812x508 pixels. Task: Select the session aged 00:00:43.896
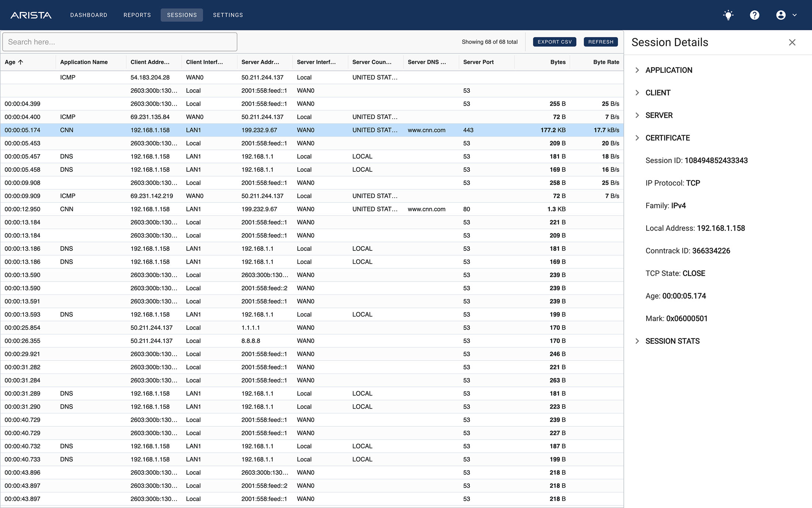[312, 473]
